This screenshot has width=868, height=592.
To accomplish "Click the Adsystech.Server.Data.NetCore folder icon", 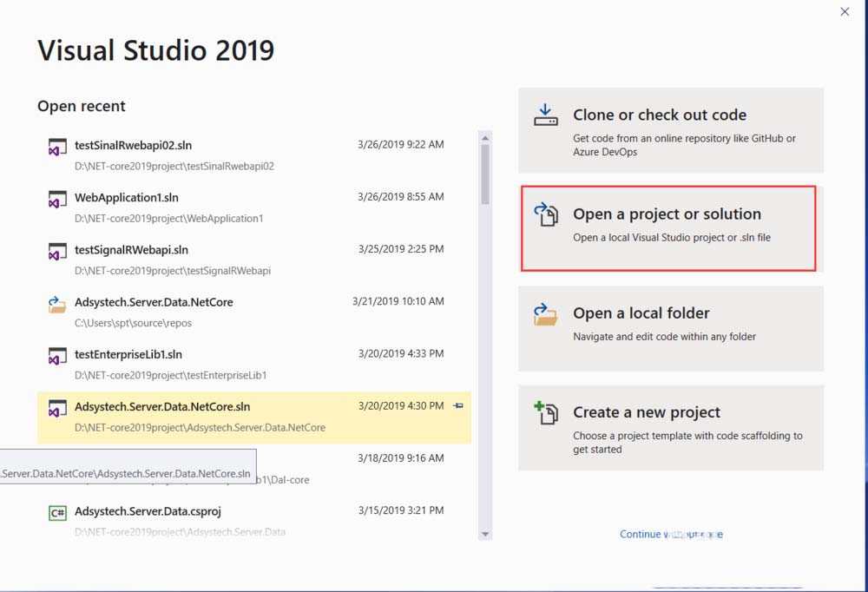I will tap(57, 305).
